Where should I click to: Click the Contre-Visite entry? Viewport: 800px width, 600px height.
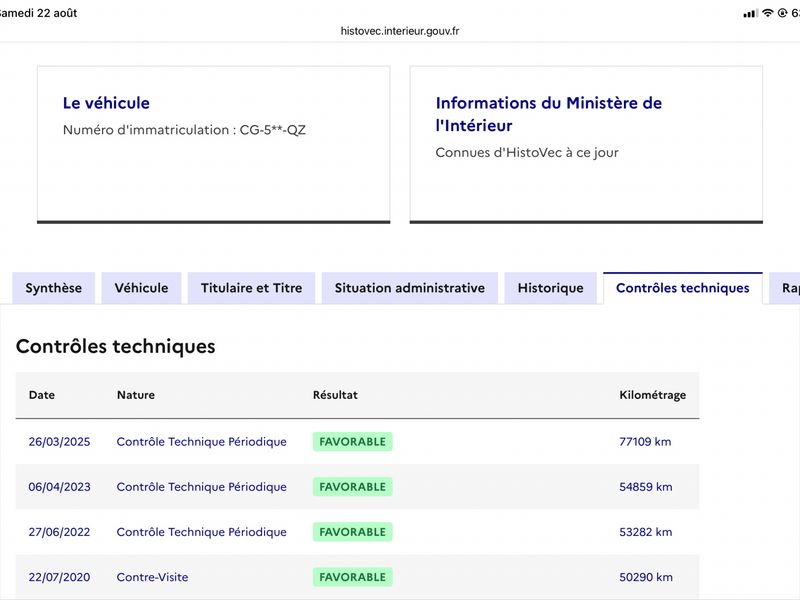(152, 577)
